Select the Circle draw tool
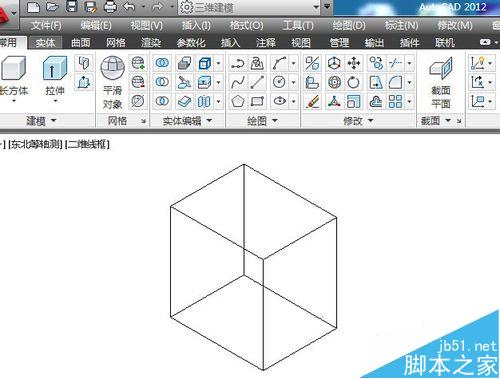Viewport: 500px width, 379px height. click(279, 82)
